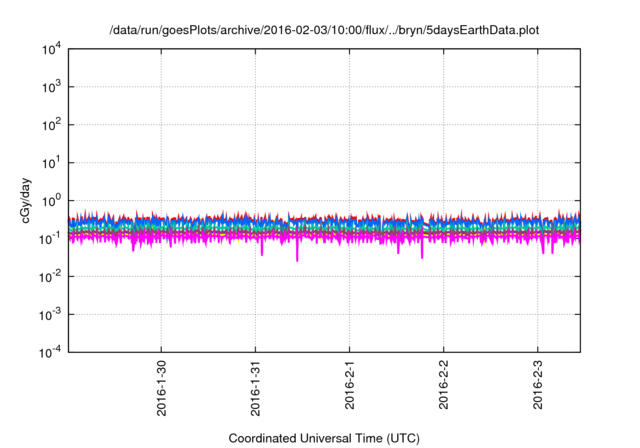
Task: Click the Coordinated Universal Time axis label
Action: tap(324, 438)
